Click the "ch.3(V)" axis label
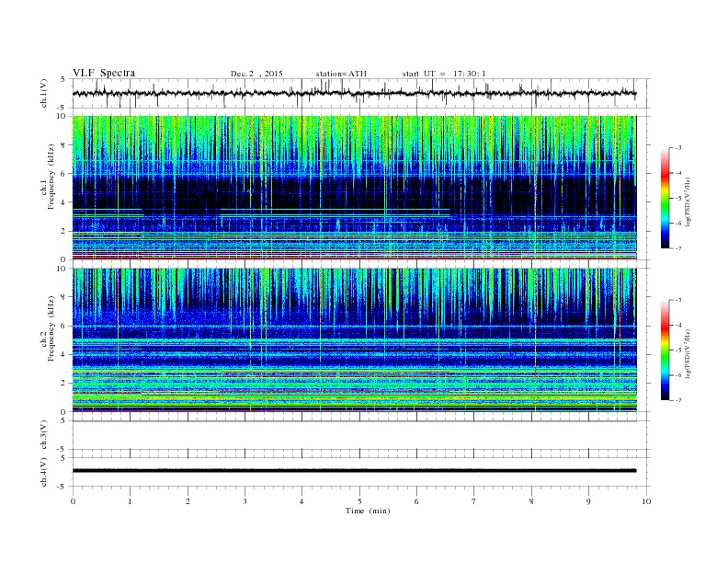The image size is (728, 563). 44,434
